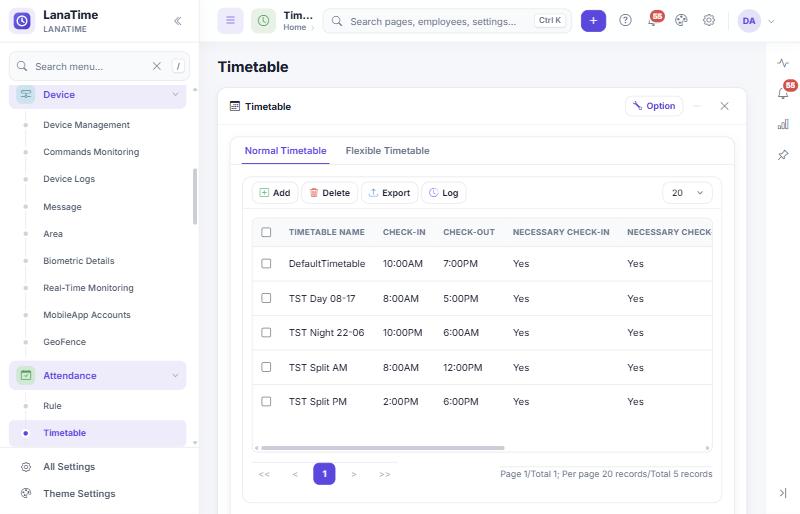Click the Attendance calendar icon
This screenshot has width=800, height=514.
click(x=26, y=376)
